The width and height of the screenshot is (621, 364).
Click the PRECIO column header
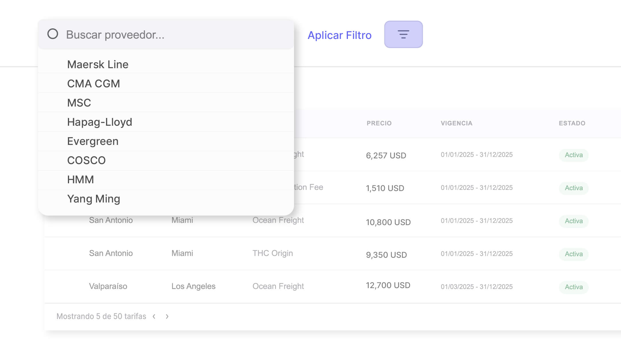point(379,123)
